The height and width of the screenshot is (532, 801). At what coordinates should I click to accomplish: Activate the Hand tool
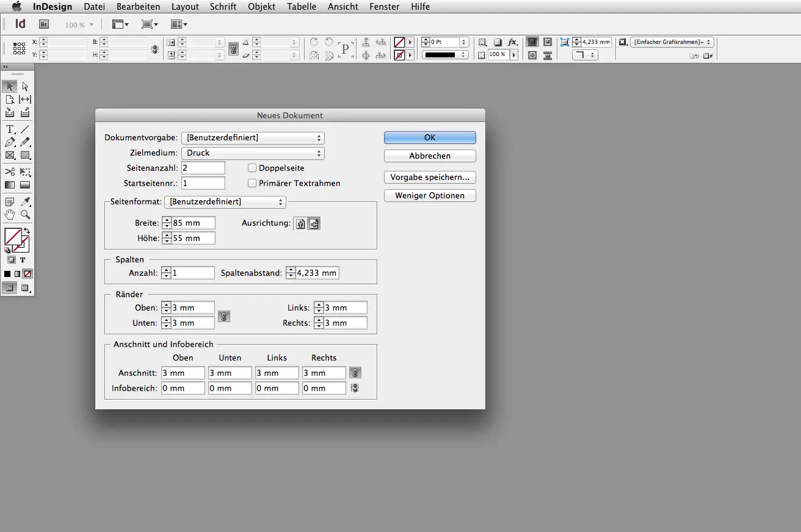(x=10, y=215)
